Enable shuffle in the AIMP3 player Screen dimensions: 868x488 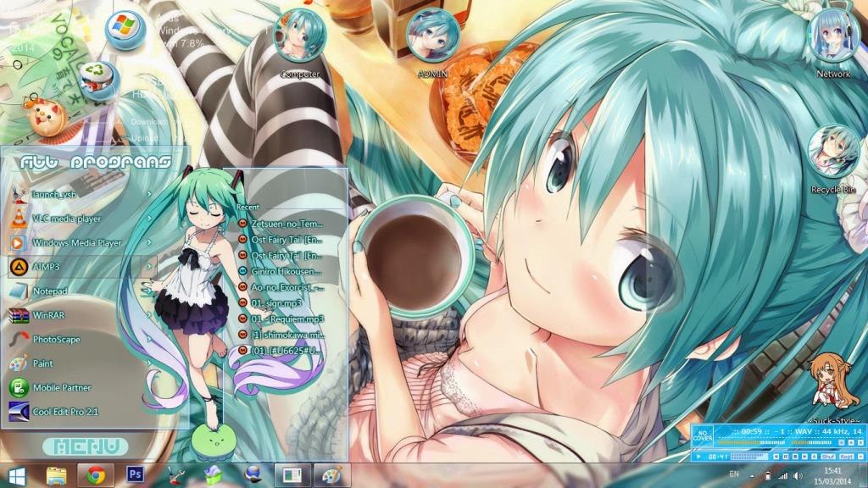(x=827, y=457)
